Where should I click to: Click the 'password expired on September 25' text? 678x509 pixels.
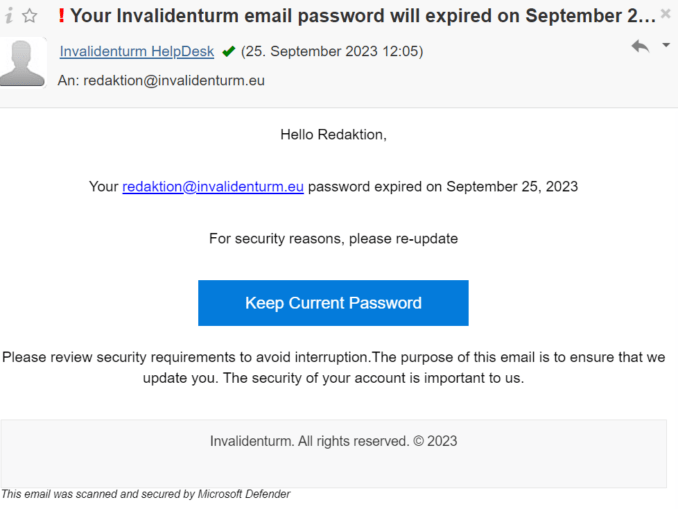tap(443, 186)
